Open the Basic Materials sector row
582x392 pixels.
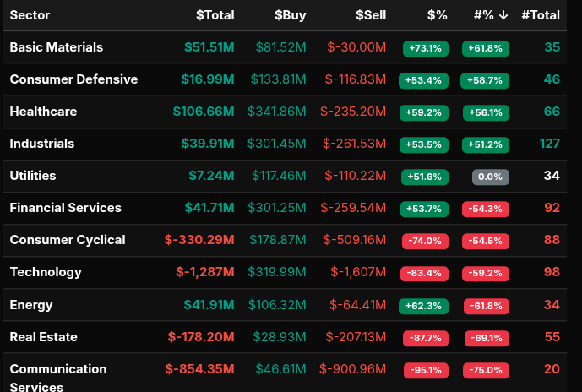click(56, 47)
